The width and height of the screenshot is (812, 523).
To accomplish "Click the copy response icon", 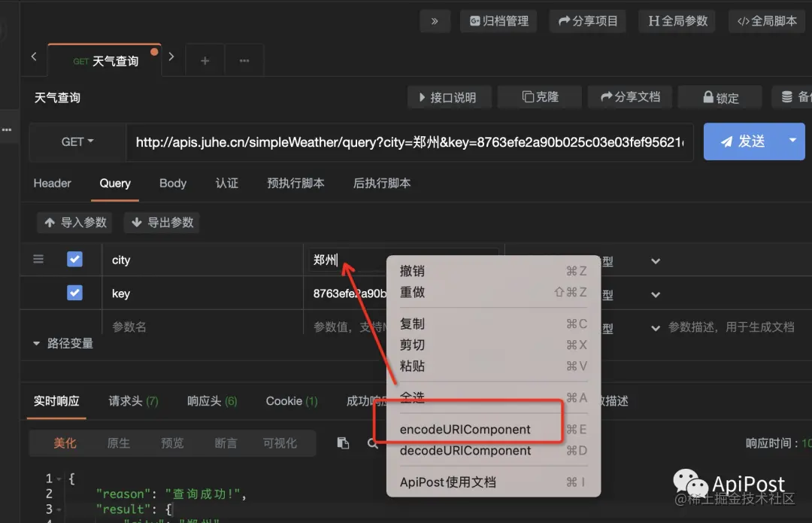I will (343, 442).
